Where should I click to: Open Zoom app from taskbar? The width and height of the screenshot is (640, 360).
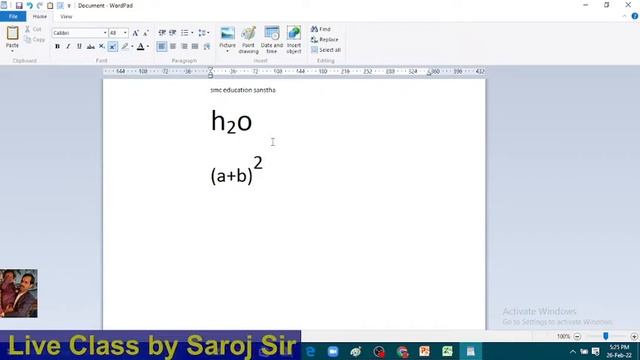pyautogui.click(x=333, y=351)
